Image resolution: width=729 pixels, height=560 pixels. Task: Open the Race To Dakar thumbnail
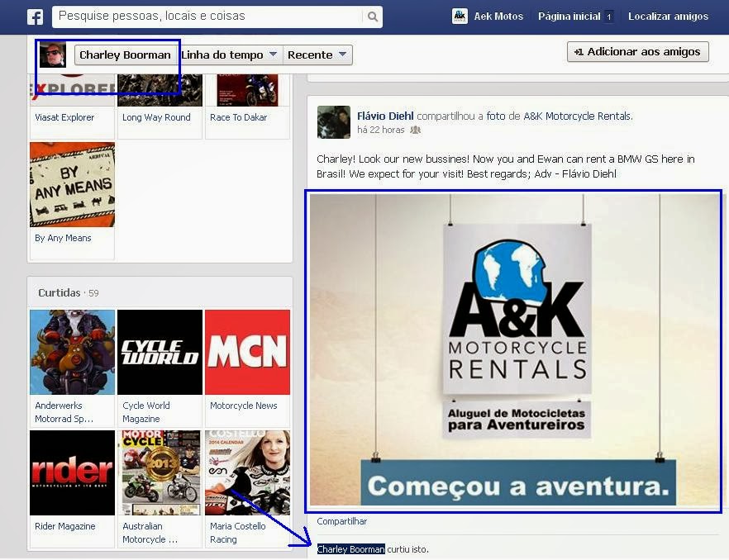(x=247, y=90)
